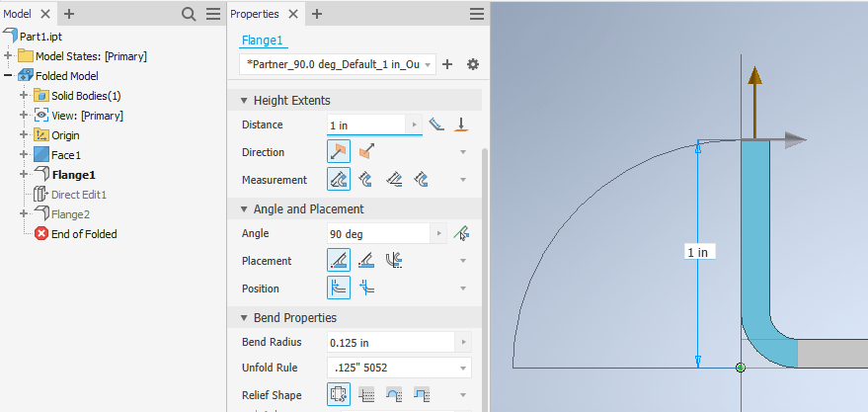Click the icon beside the Angle field

coord(460,234)
